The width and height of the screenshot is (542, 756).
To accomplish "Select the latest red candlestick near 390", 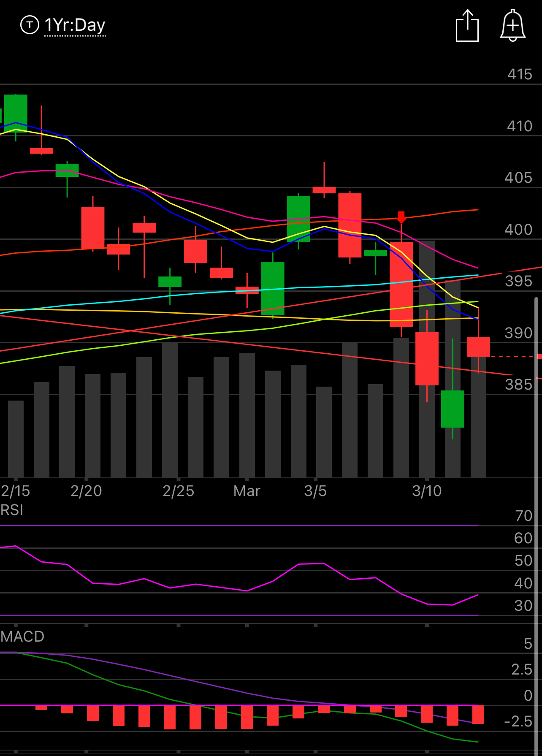I will coord(478,347).
